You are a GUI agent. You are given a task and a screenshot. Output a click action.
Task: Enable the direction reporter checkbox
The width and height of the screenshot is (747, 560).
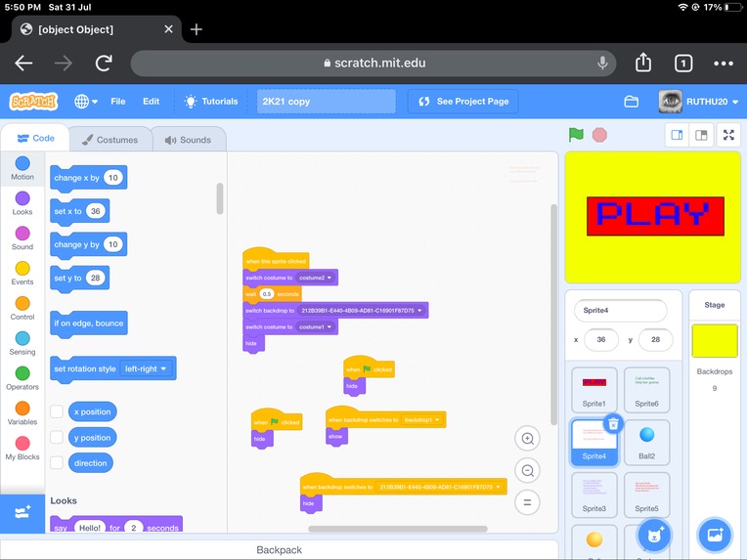[57, 463]
